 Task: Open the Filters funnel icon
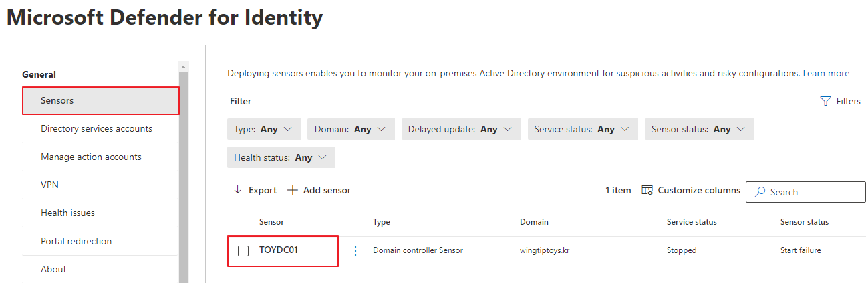825,101
